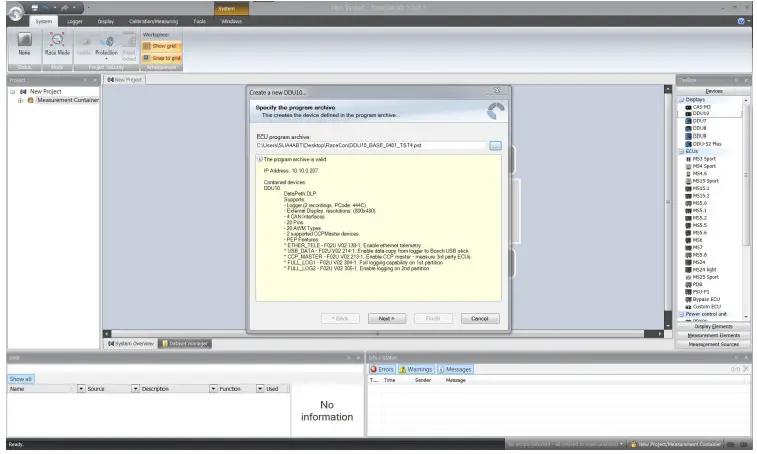This screenshot has height=454, width=757.
Task: Open the Tools ribbon tab
Action: 199,21
